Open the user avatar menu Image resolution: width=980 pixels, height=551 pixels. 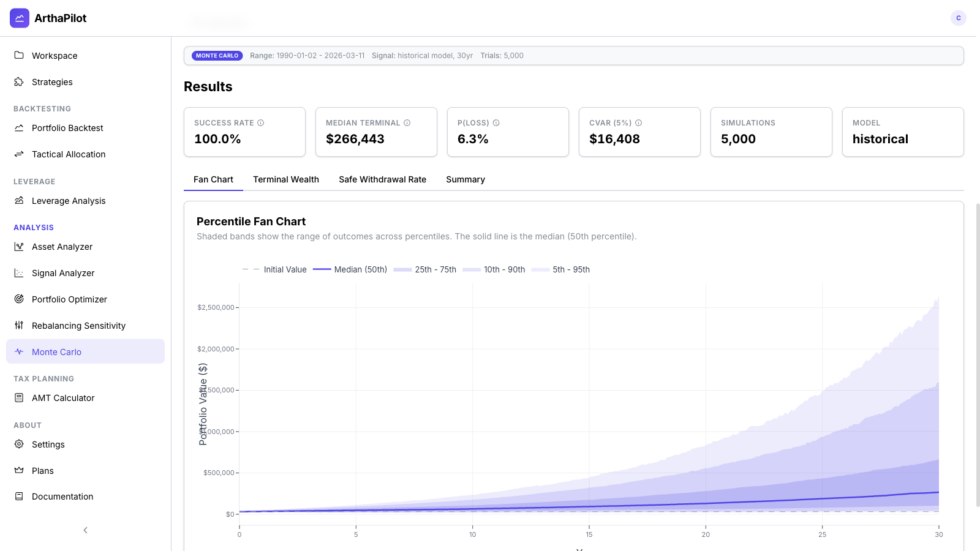pyautogui.click(x=958, y=18)
